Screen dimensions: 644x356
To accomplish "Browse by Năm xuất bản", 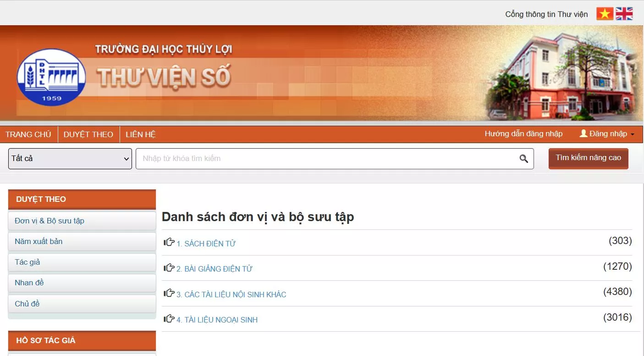I will 82,241.
